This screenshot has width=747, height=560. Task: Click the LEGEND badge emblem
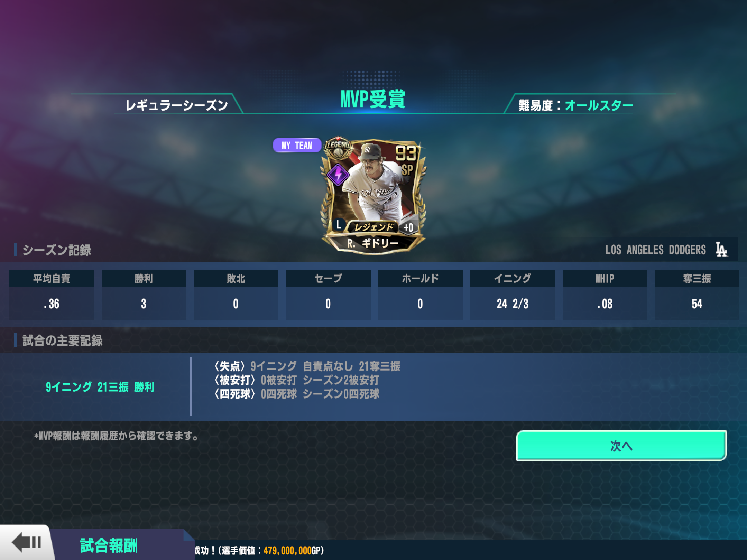pos(338,148)
